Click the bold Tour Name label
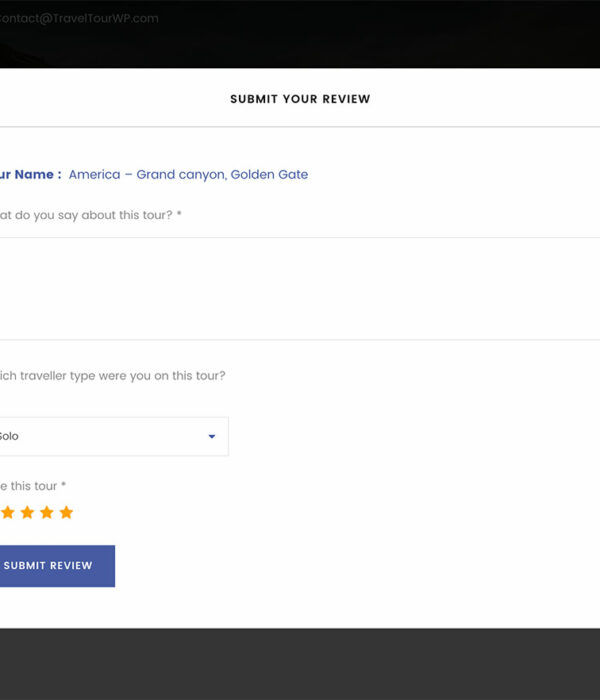Viewport: 600px width, 700px height. [30, 175]
